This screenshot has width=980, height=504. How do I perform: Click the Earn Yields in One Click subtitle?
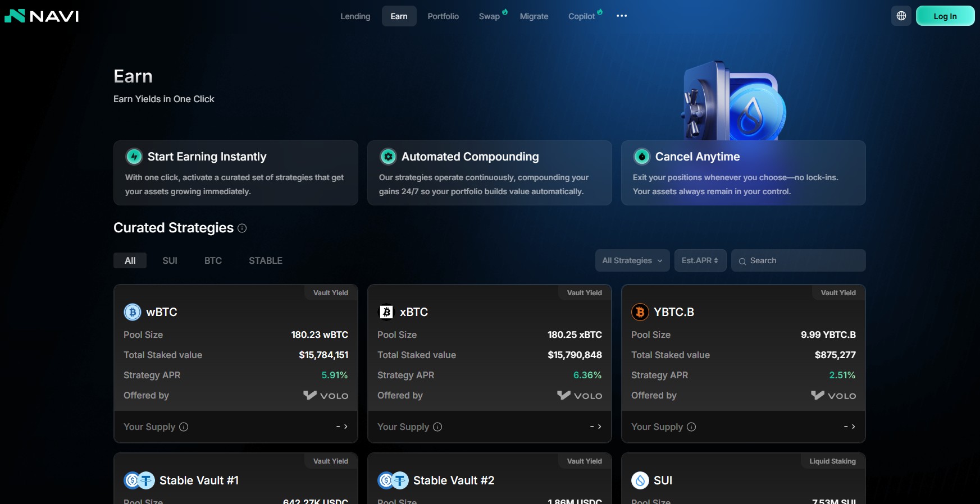[x=164, y=99]
